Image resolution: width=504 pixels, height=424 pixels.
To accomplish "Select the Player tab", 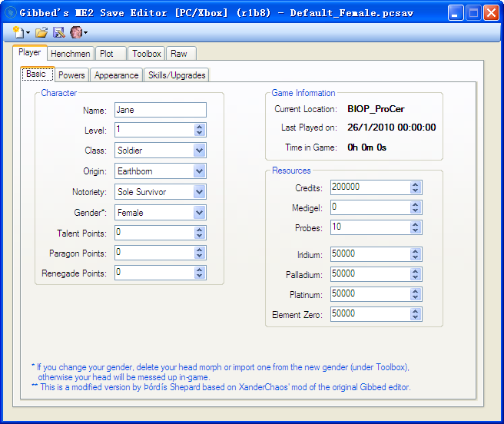I will [30, 52].
